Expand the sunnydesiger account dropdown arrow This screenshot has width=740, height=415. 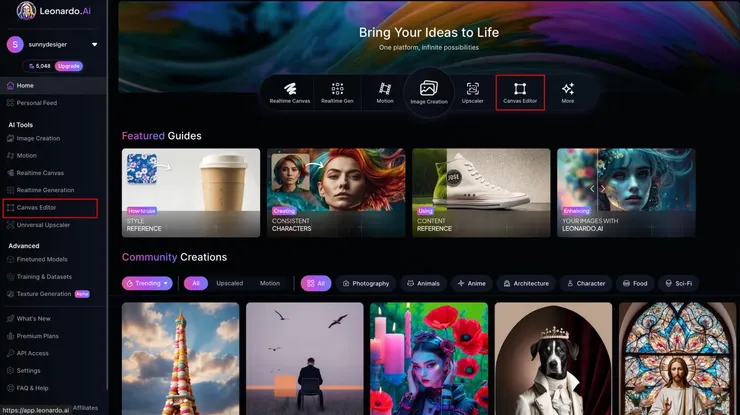pyautogui.click(x=94, y=44)
